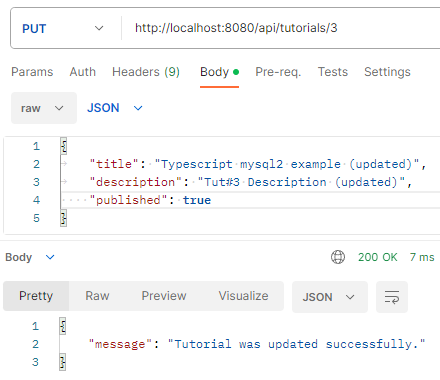This screenshot has height=380, width=440.
Task: Click line number 4 in request gutter
Action: coord(36,200)
